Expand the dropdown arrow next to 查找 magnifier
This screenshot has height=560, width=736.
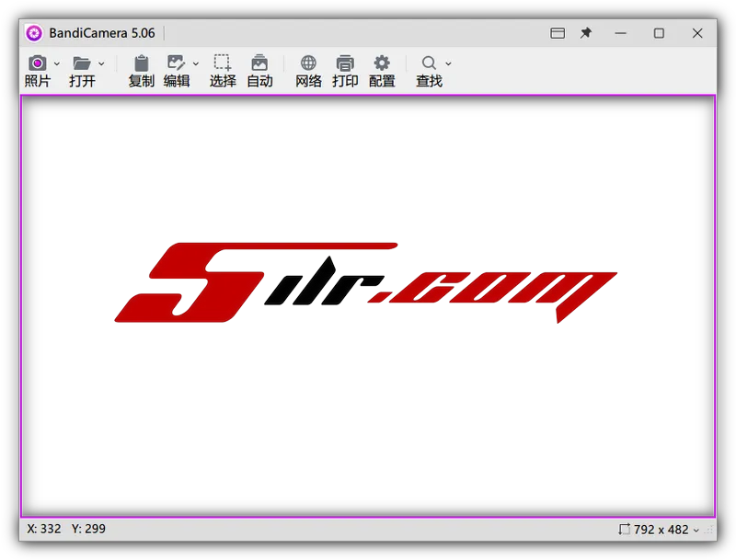(448, 64)
